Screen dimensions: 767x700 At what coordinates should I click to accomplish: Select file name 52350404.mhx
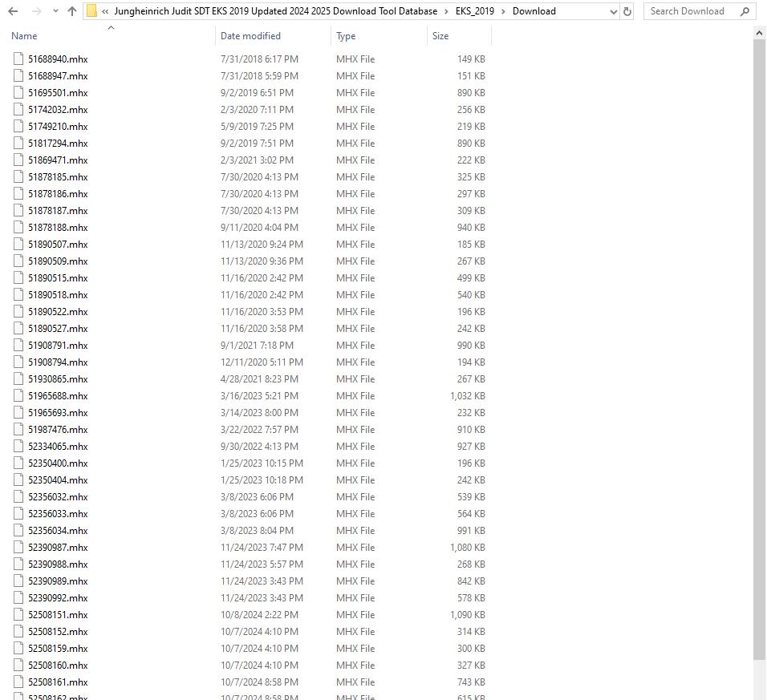point(58,480)
